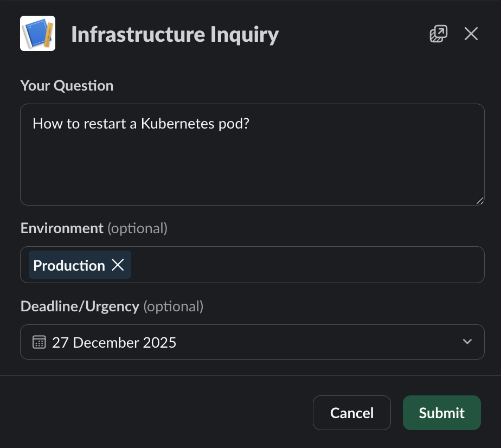This screenshot has height=448, width=501.
Task: Click the X inside the Production chip
Action: tap(118, 265)
